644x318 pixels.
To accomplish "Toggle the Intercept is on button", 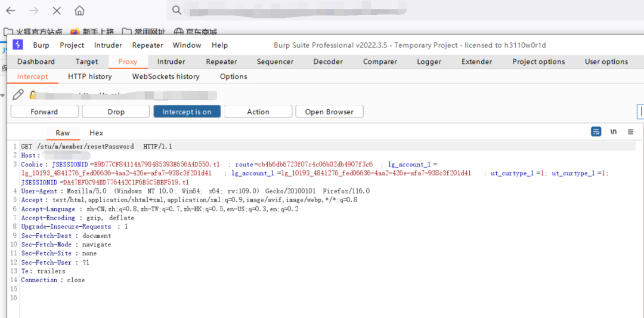I will [x=187, y=112].
